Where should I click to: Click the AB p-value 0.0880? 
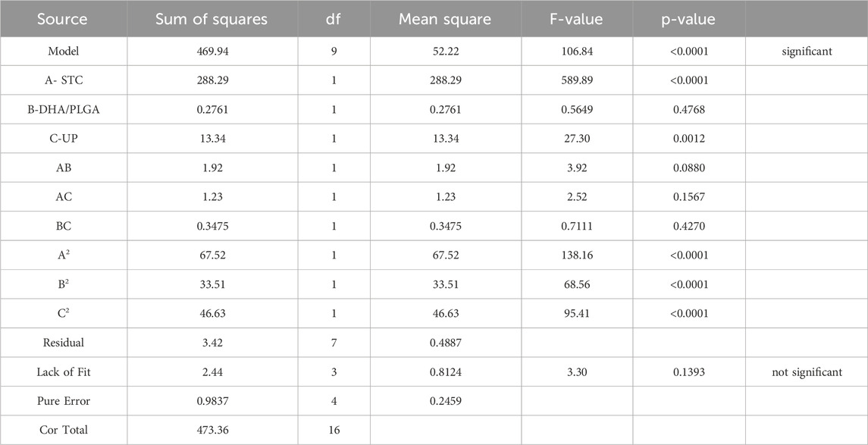coord(688,168)
